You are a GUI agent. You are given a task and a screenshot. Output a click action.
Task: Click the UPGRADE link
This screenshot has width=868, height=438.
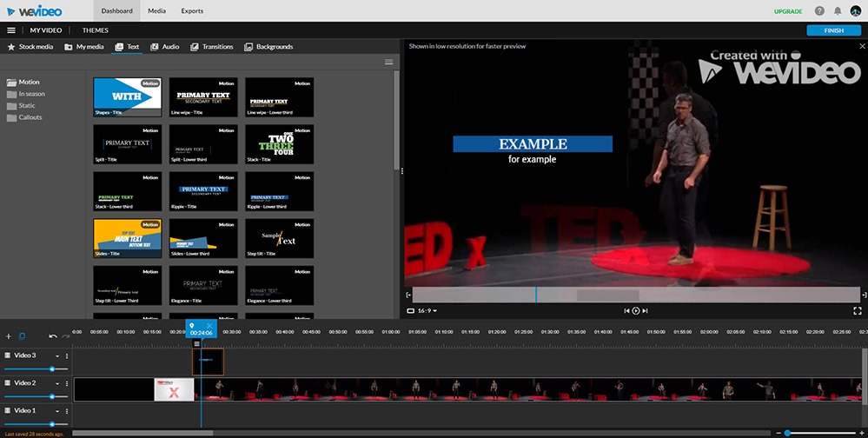tap(788, 11)
